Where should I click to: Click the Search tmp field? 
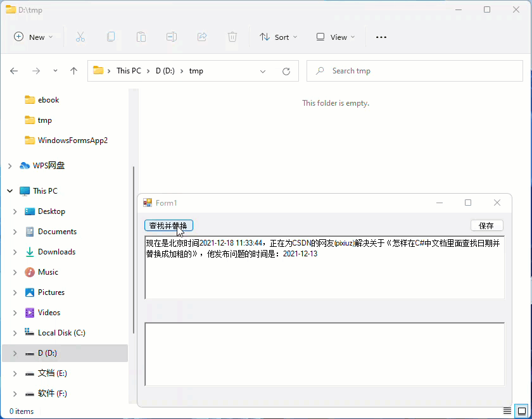click(x=415, y=71)
